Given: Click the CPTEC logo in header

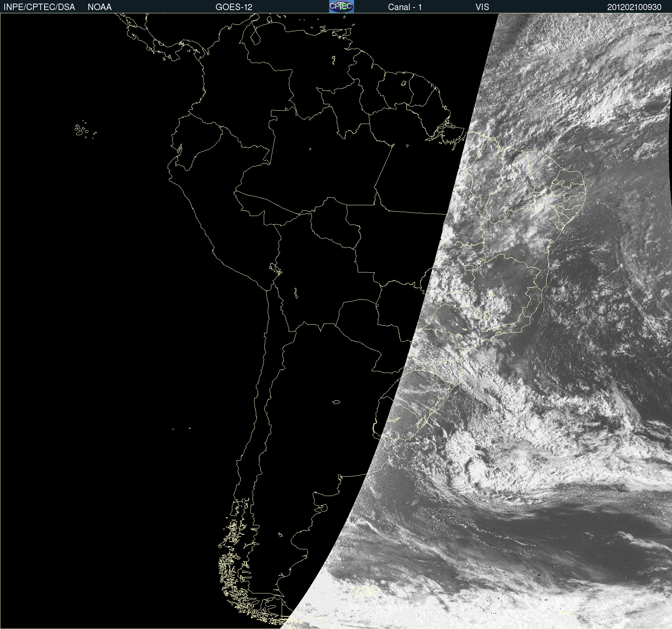Looking at the screenshot, I should 341,6.
